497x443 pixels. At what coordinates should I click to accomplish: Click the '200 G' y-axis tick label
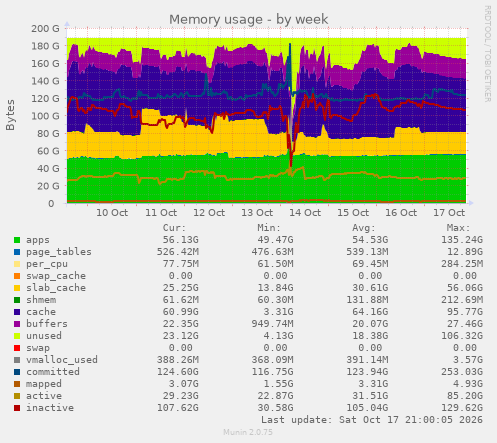[x=45, y=29]
